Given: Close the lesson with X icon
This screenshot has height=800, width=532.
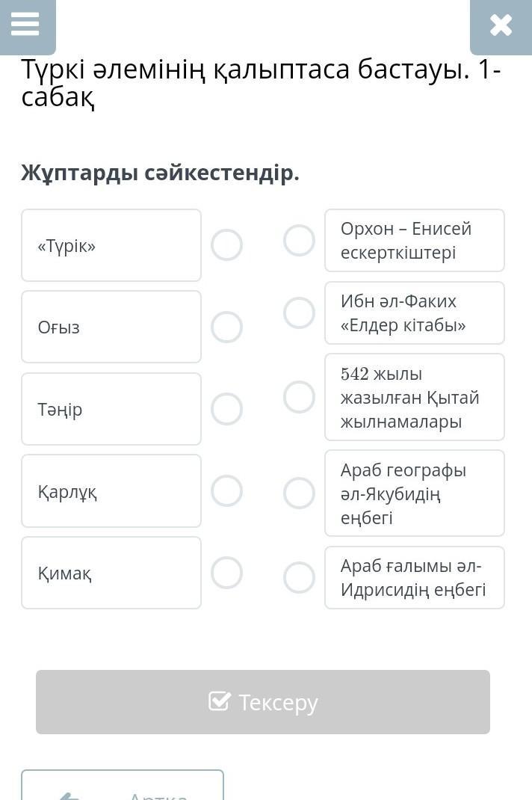Looking at the screenshot, I should click(x=501, y=25).
